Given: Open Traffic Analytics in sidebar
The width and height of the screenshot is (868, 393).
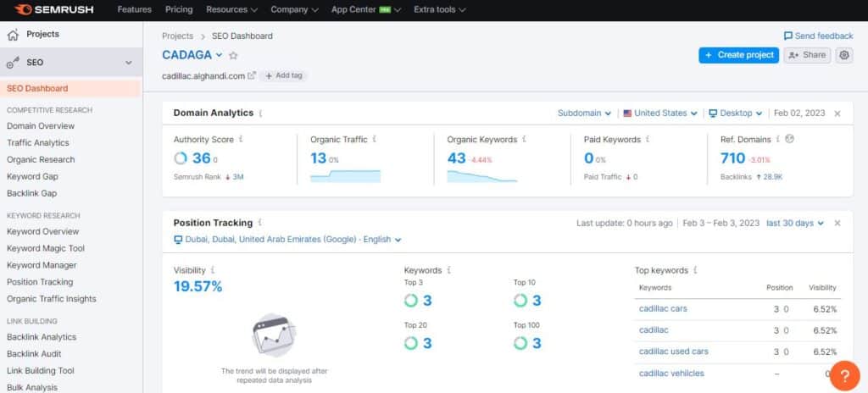Looking at the screenshot, I should (37, 143).
